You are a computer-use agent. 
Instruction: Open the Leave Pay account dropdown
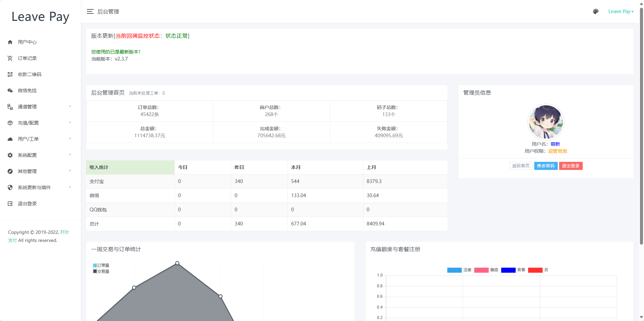pyautogui.click(x=621, y=11)
